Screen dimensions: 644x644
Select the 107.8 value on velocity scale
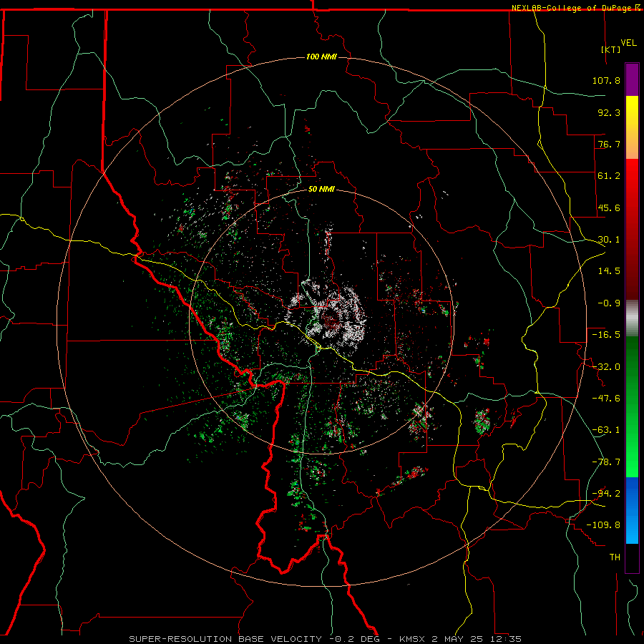click(606, 80)
